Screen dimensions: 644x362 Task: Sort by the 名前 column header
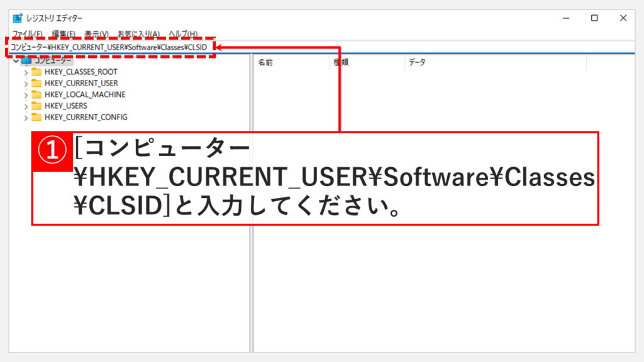coord(292,62)
